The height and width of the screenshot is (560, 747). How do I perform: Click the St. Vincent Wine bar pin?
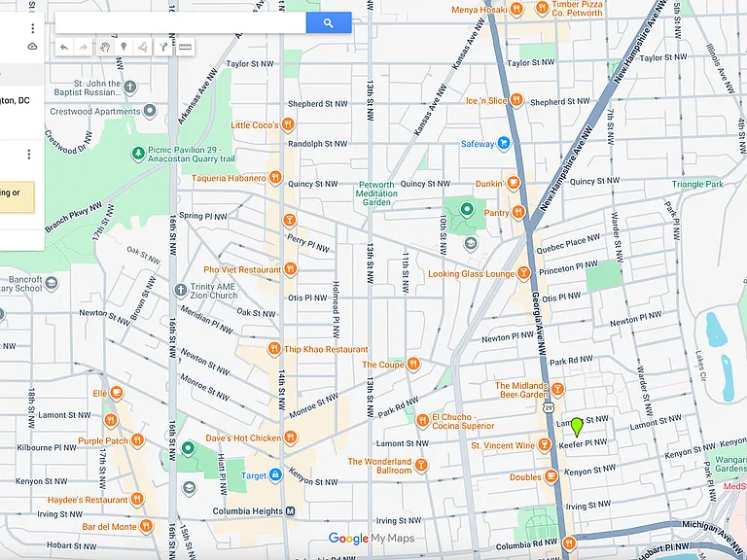543,445
